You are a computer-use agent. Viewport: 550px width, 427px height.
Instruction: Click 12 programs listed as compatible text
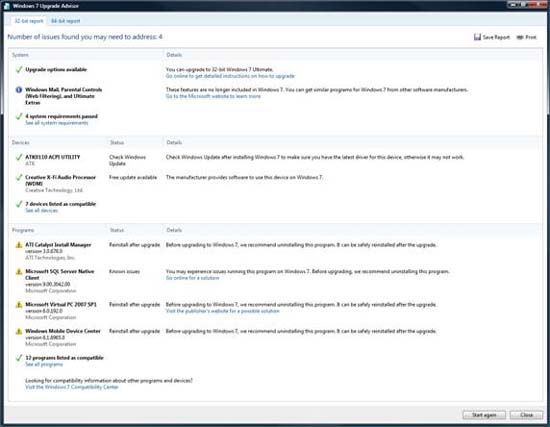(x=64, y=358)
